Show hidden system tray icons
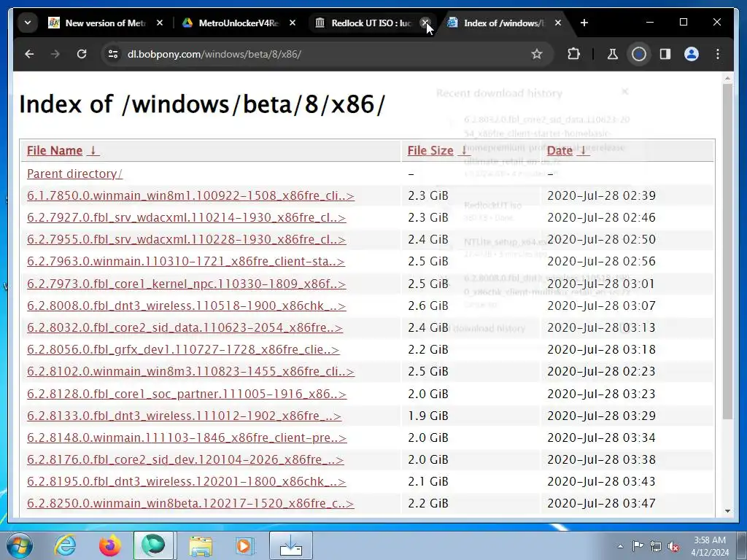The height and width of the screenshot is (560, 747). 620,546
